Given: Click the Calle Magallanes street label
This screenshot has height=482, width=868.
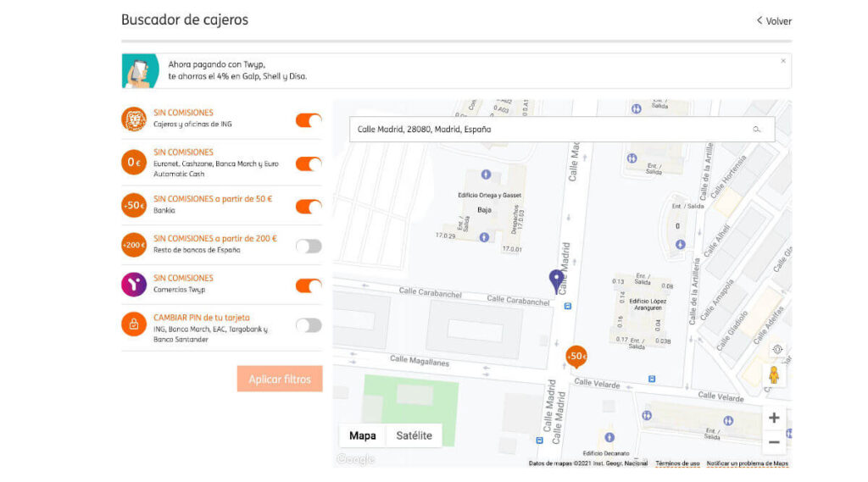Looking at the screenshot, I should pos(420,361).
